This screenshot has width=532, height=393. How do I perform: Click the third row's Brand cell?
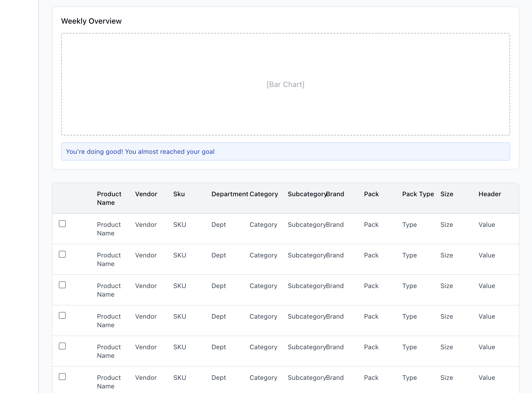(x=335, y=286)
